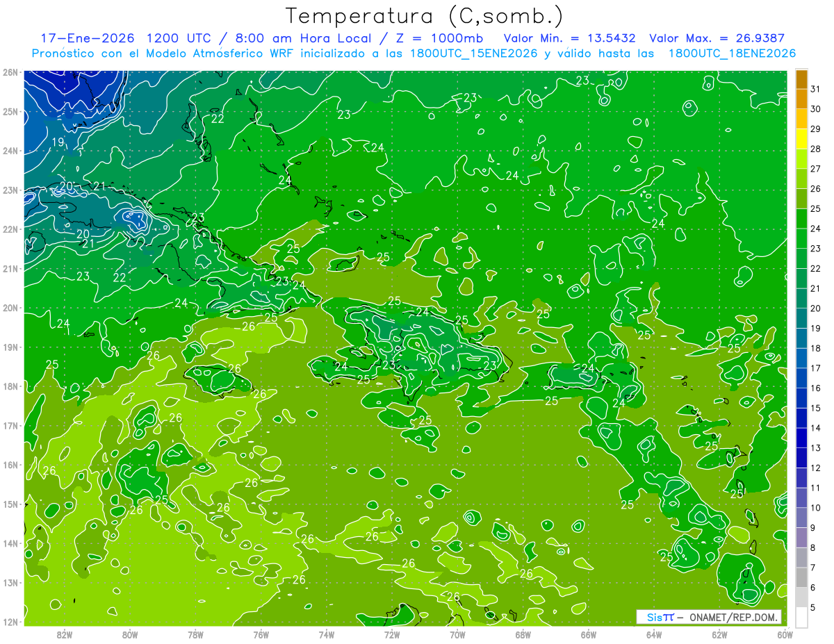Screen dimensions: 834x644
Task: Click latitude axis label "15N"
Action: [x=10, y=504]
